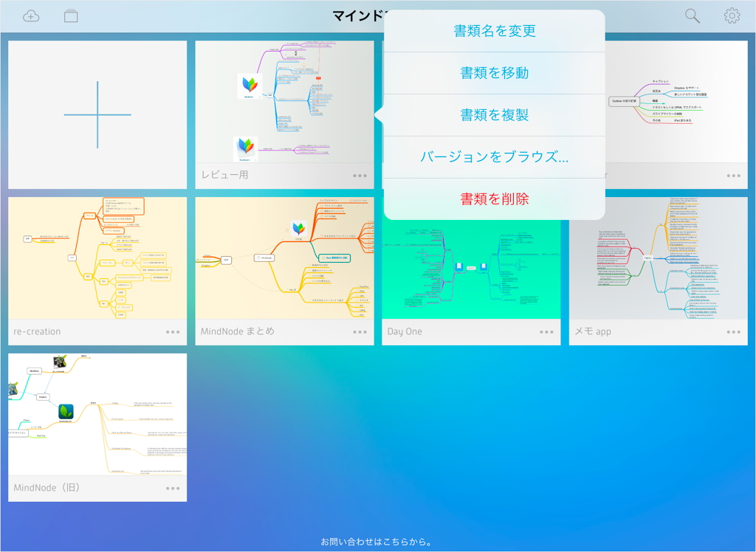The image size is (756, 552).
Task: Tap the お問い合わせはこちらから link
Action: pyautogui.click(x=376, y=542)
